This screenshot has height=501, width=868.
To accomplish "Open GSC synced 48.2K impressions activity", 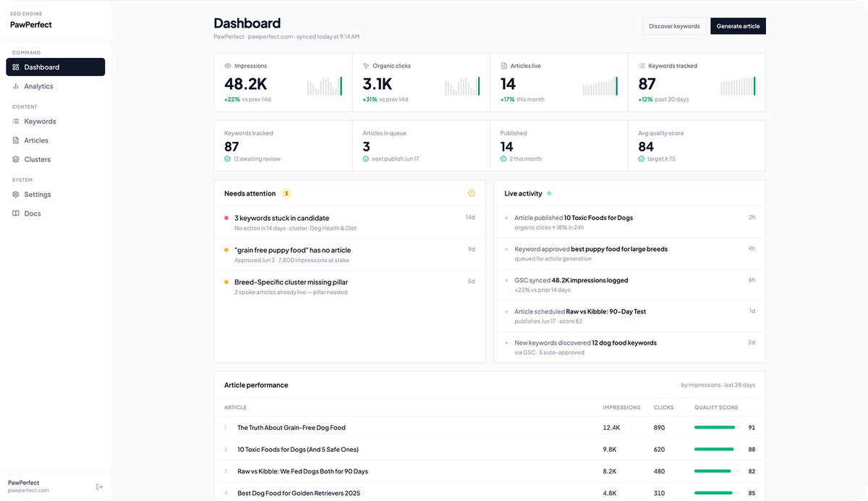I will 629,285.
